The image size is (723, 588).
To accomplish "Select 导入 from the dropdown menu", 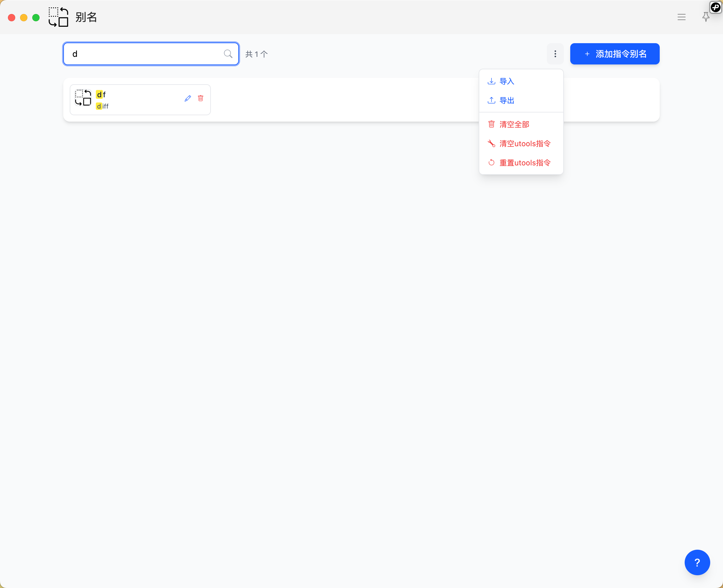I will tap(506, 81).
